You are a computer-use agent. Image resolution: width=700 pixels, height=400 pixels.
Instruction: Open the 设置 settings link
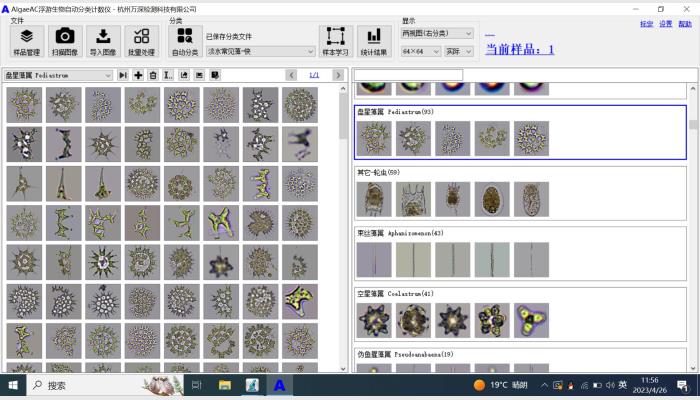(x=665, y=24)
